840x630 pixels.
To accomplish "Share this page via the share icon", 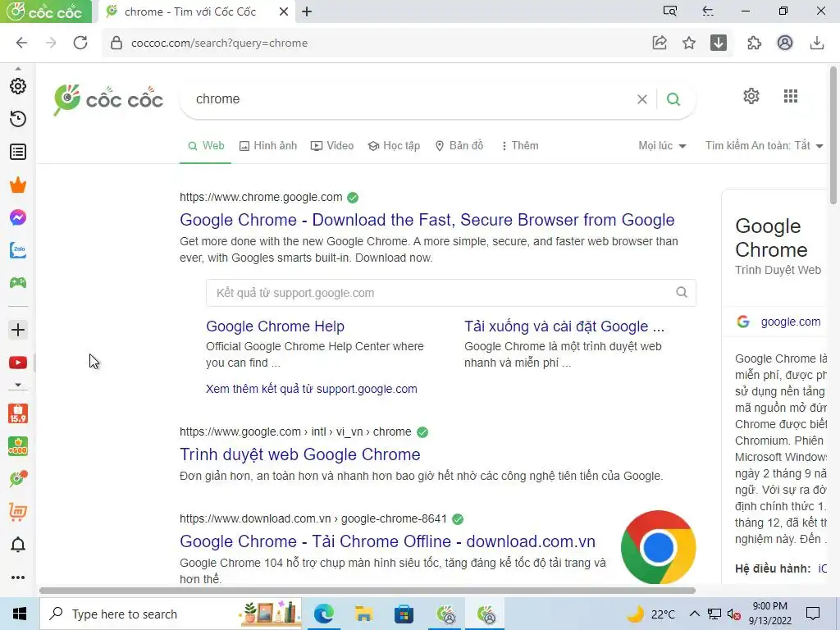I will tap(660, 43).
